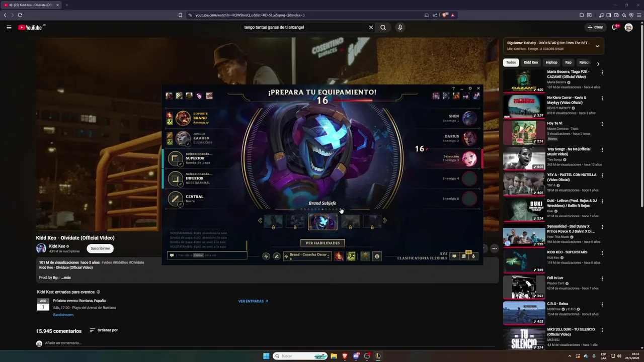This screenshot has width=644, height=362.
Task: Click the Crear button
Action: [595, 27]
